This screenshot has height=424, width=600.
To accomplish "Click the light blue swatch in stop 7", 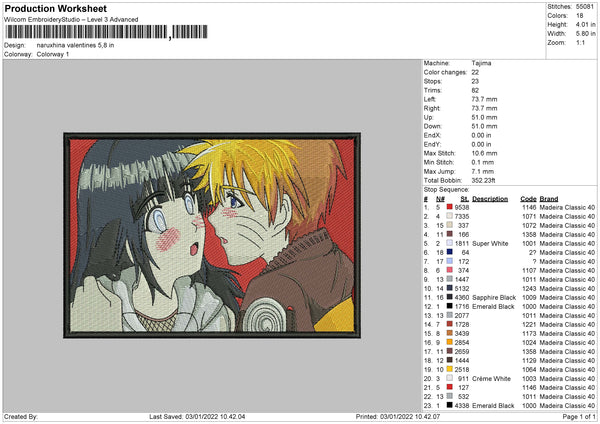I will click(450, 261).
